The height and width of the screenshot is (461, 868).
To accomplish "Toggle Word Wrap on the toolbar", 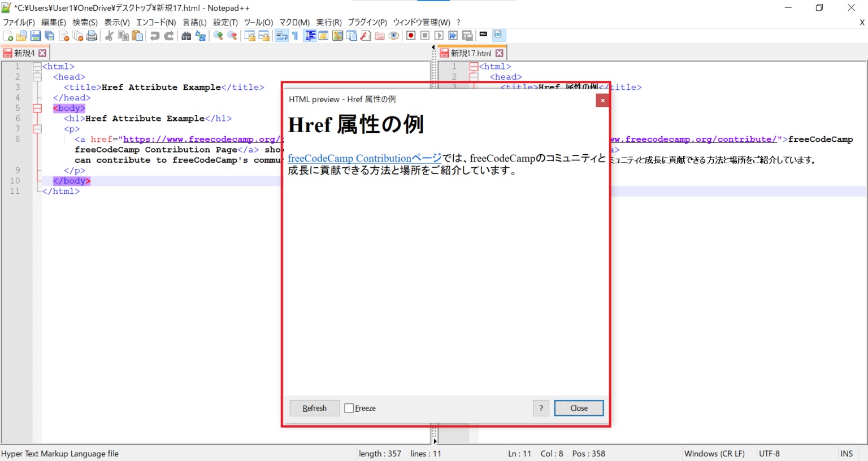I will coord(281,36).
